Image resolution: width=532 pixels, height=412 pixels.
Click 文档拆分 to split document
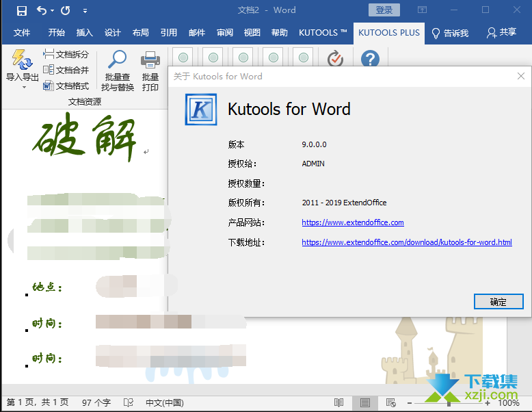66,54
